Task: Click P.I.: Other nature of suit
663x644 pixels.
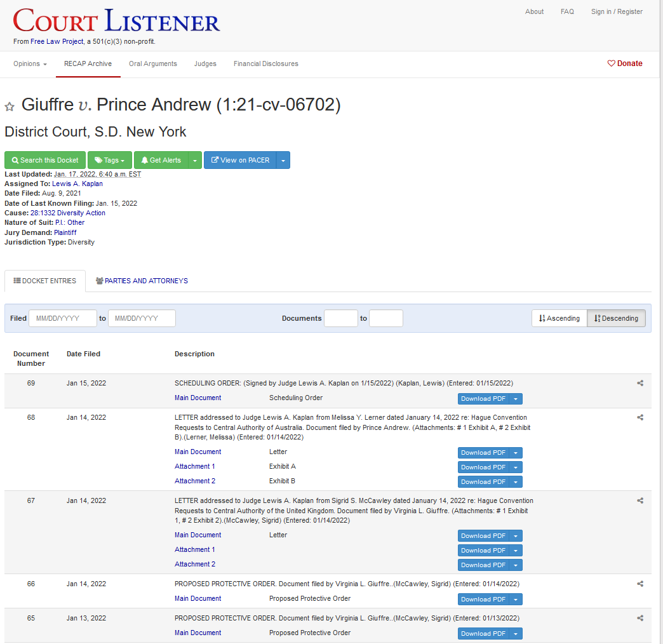Action: (x=70, y=222)
